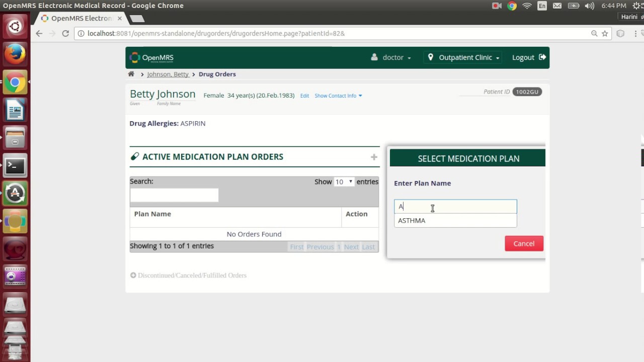The width and height of the screenshot is (644, 362).
Task: Click the pill icon beside Active Medication Plan Orders
Action: 134,156
